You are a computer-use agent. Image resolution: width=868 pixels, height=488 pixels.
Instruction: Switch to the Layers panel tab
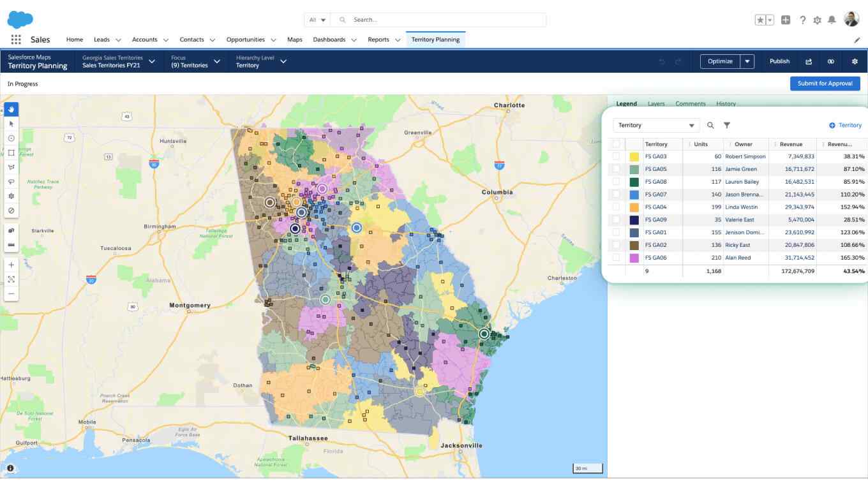(x=656, y=103)
